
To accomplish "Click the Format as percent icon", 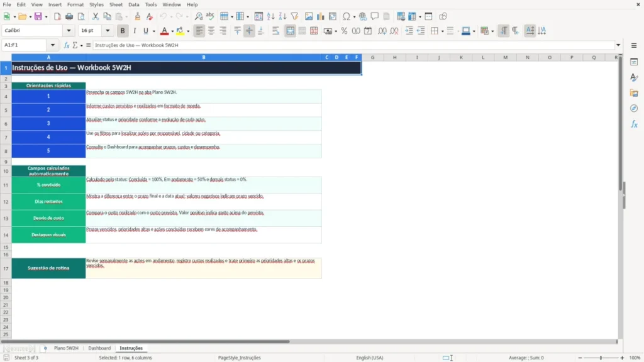I will pyautogui.click(x=344, y=31).
